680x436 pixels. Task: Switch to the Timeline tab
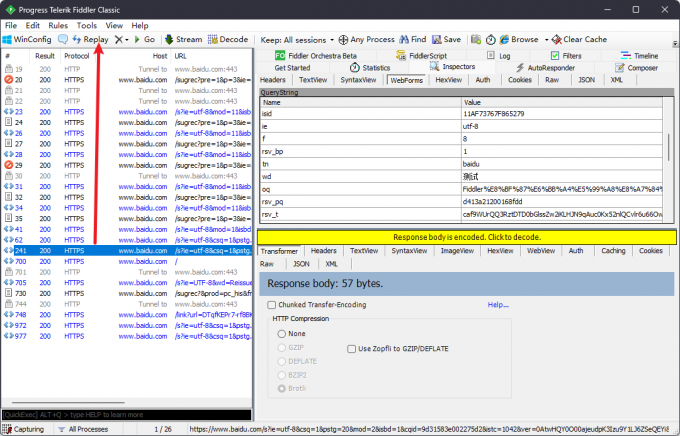(639, 56)
